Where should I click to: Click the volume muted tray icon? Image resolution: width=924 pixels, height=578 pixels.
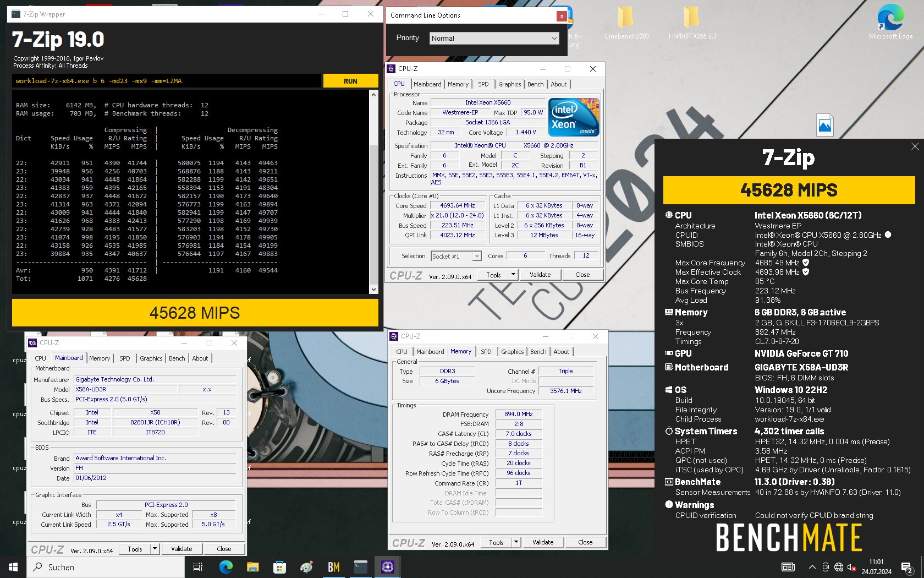pos(851,567)
